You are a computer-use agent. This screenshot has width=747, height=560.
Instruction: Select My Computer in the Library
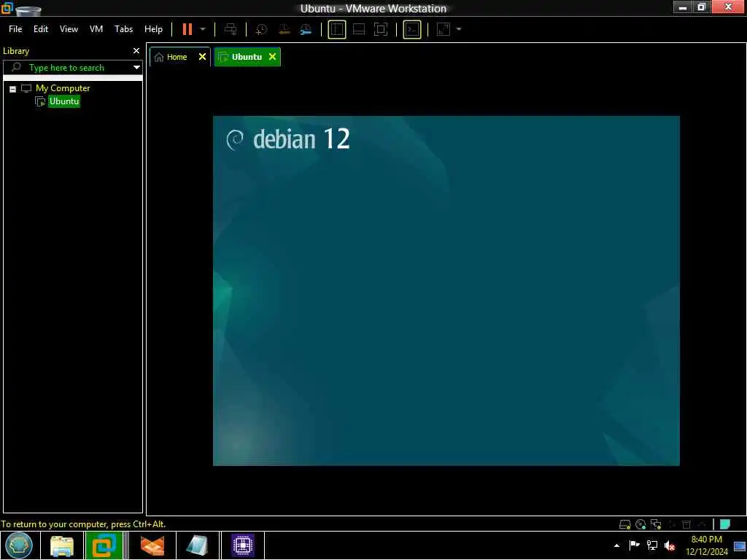[x=63, y=88]
